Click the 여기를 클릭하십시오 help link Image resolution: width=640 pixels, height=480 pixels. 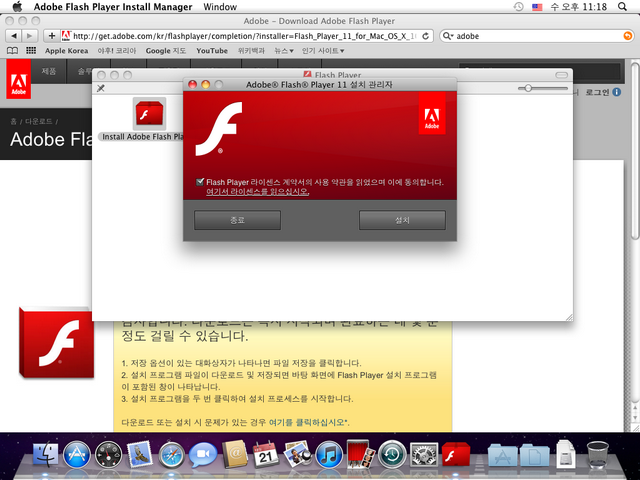(x=307, y=422)
